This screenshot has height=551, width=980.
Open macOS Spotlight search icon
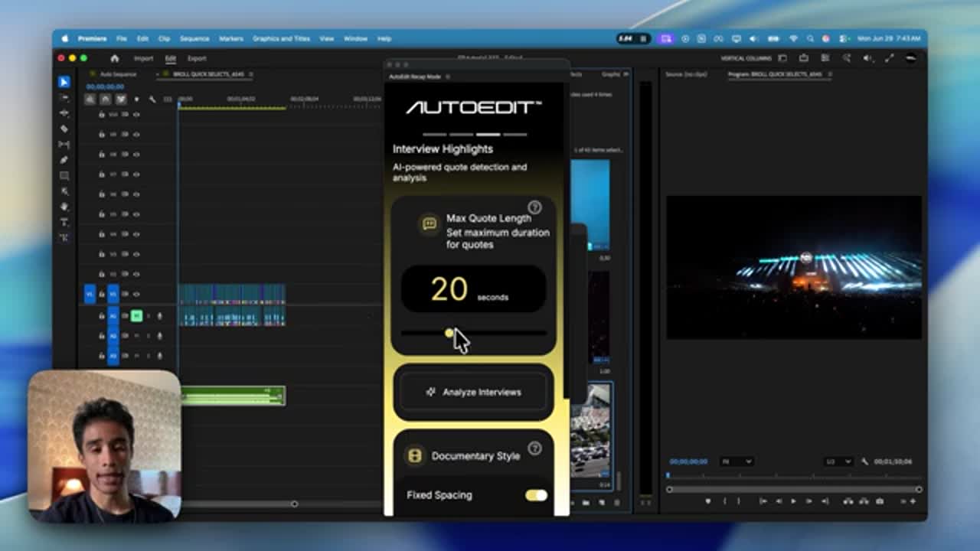click(810, 38)
